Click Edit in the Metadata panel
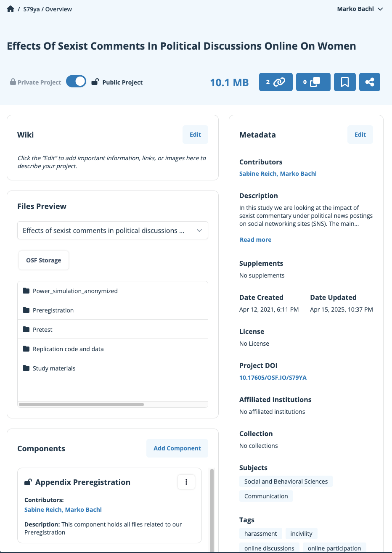Viewport: 392px width, 553px height. pos(360,135)
